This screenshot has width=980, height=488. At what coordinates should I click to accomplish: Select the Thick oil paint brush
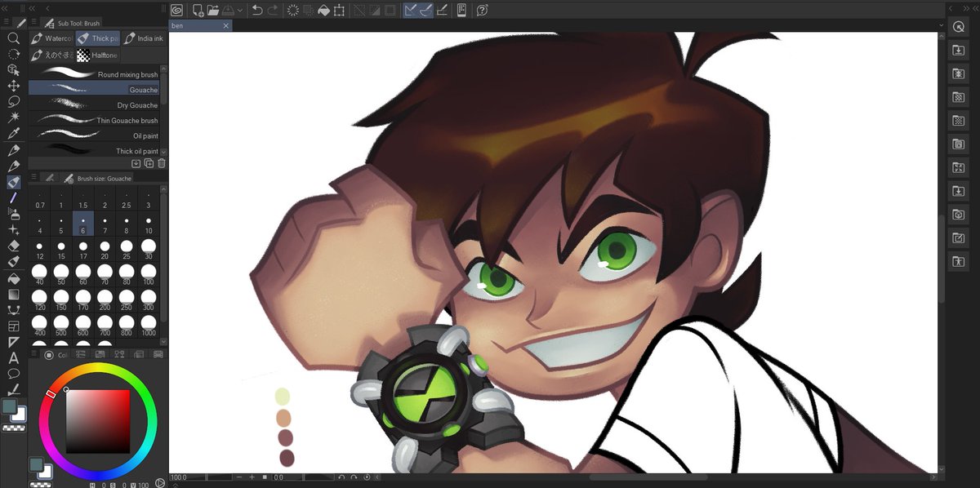click(95, 151)
